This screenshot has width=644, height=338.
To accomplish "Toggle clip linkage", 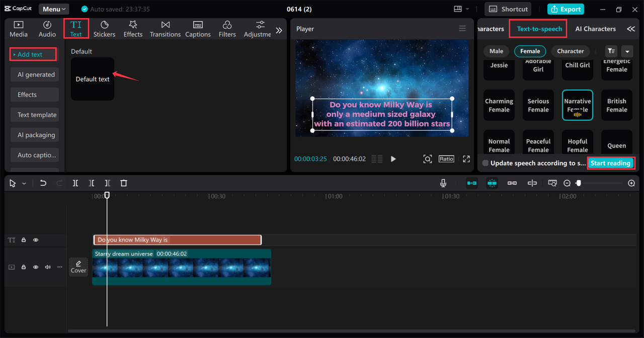I will [512, 183].
